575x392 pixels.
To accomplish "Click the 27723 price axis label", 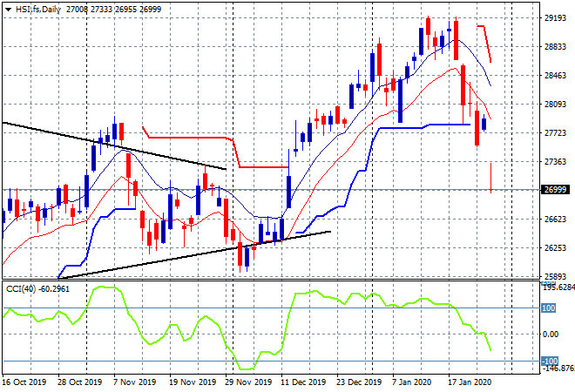I will pyautogui.click(x=555, y=132).
